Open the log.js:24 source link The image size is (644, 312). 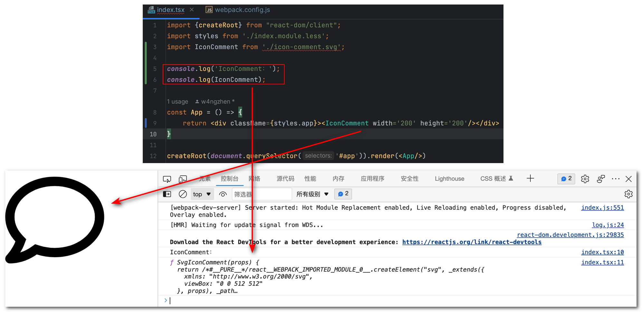click(x=608, y=225)
